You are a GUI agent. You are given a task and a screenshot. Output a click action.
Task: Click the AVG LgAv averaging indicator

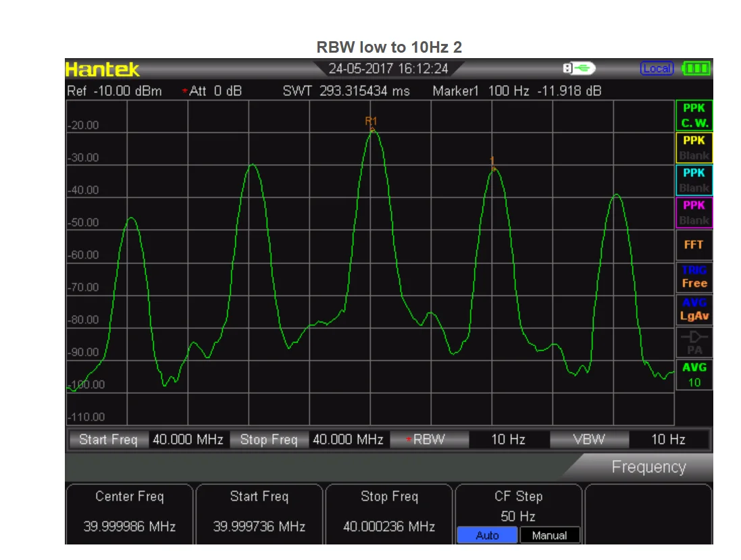point(694,309)
